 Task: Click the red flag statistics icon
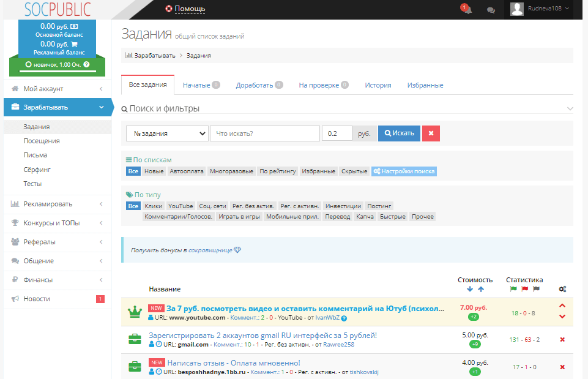point(524,289)
